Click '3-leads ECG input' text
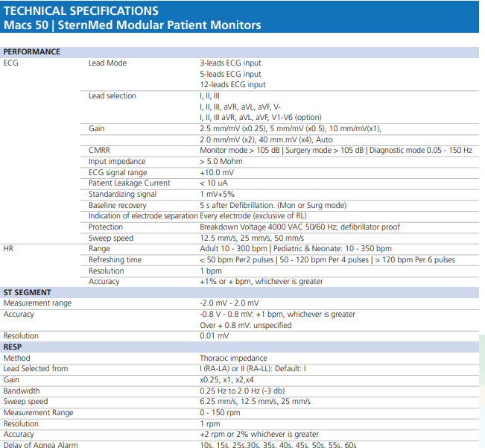 [x=230, y=63]
